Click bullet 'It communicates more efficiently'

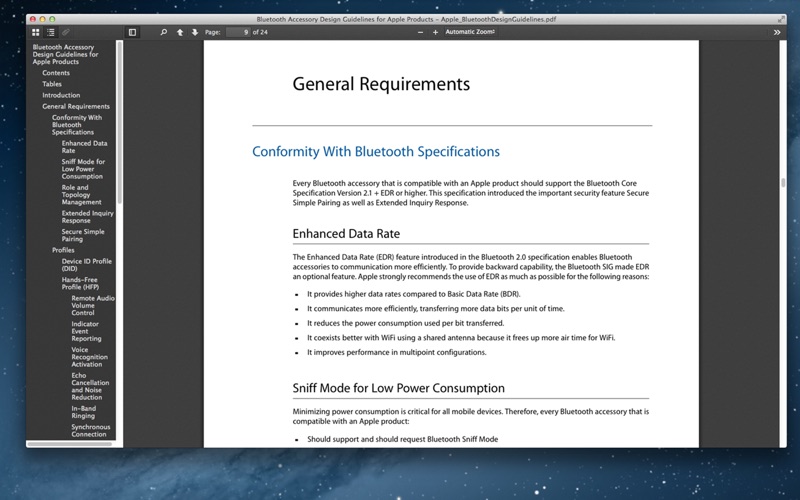435,309
